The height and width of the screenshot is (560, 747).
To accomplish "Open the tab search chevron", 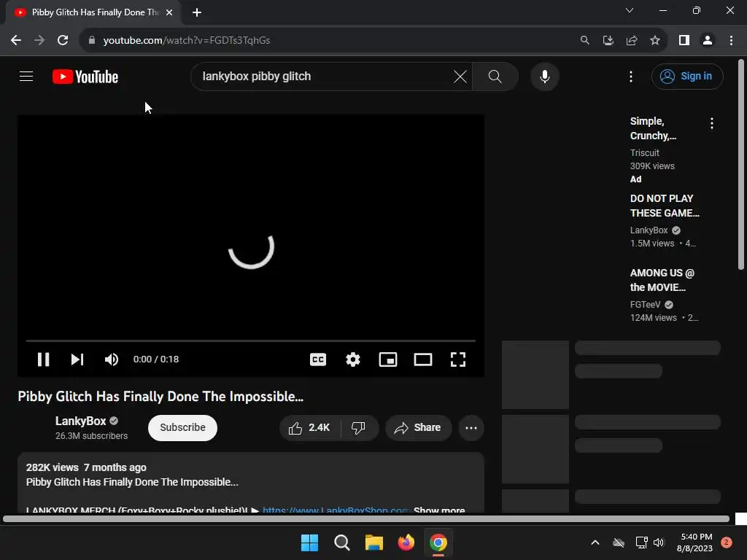I will [630, 10].
